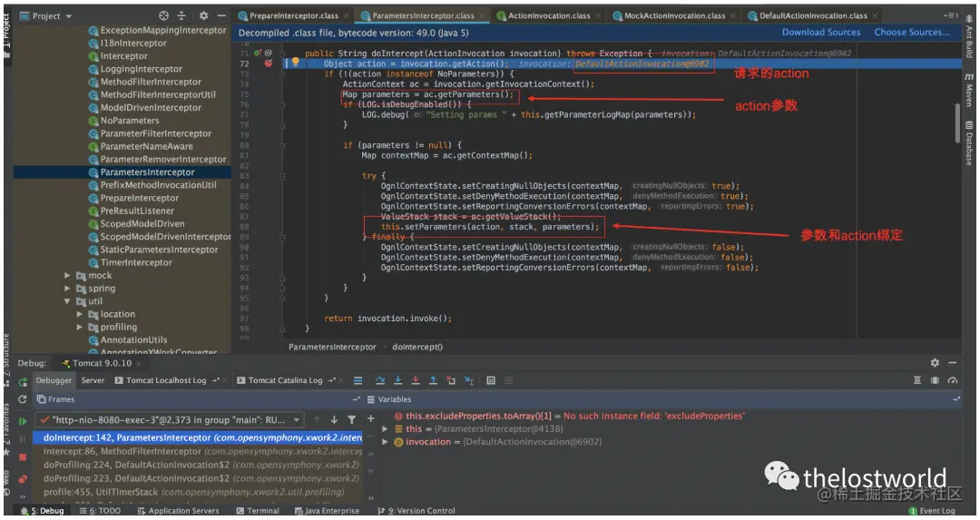
Task: Expand the location folder
Action: 79,314
